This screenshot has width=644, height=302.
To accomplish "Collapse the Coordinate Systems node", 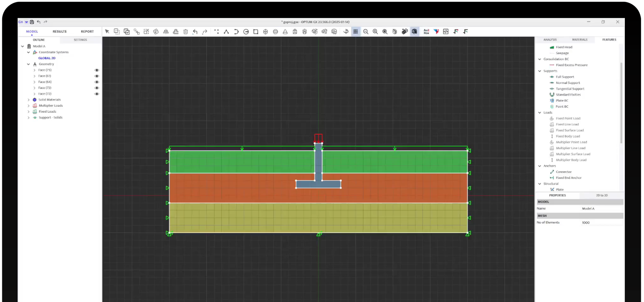I will [x=28, y=53].
